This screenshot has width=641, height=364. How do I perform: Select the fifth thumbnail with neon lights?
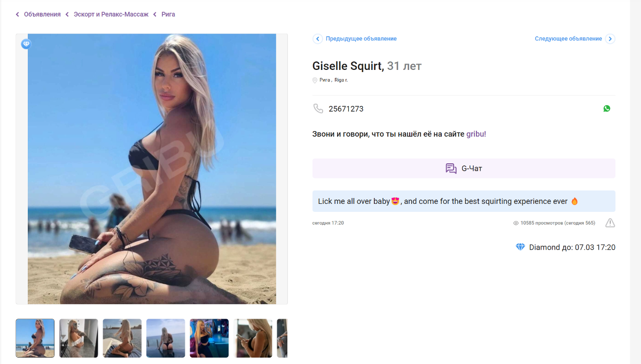tap(209, 338)
